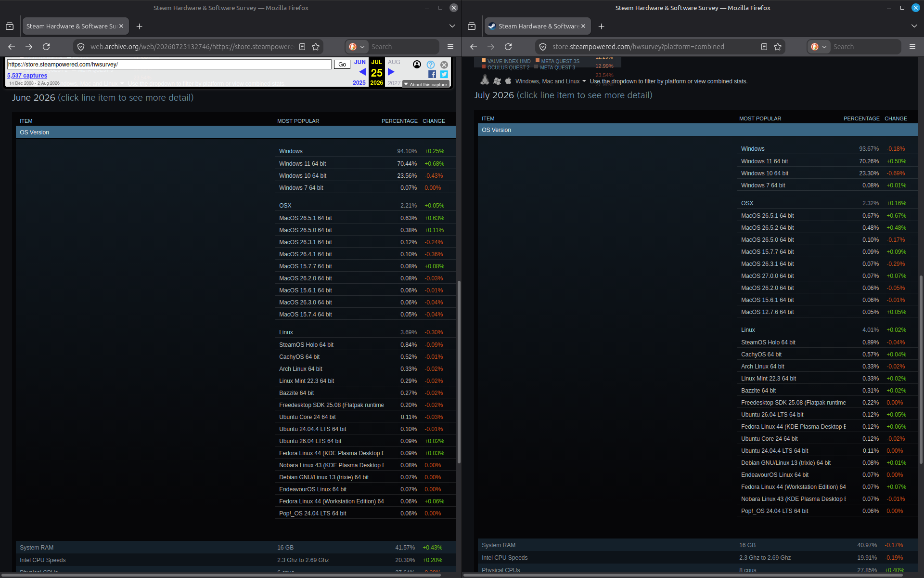Click the META QUEST 3S legend swatch

[538, 61]
